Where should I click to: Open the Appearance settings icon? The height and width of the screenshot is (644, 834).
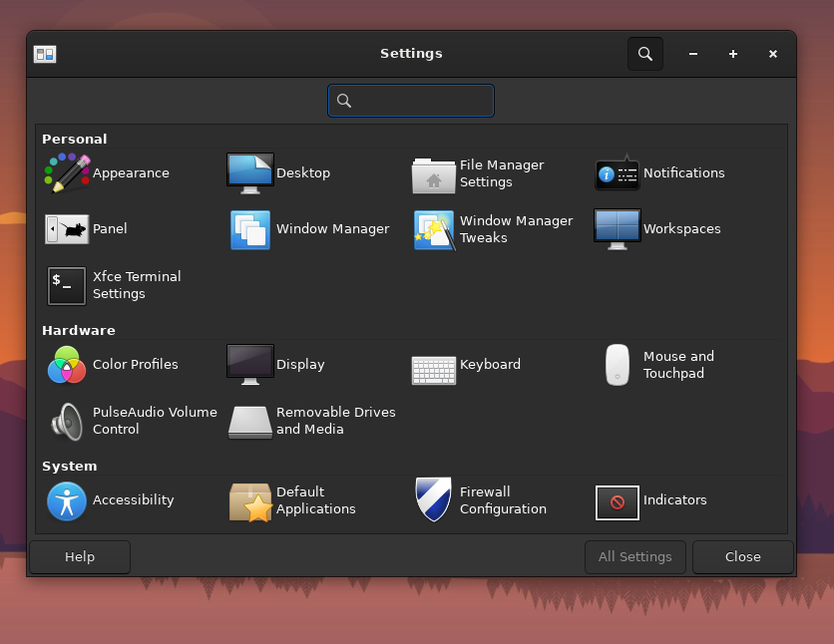coord(68,173)
